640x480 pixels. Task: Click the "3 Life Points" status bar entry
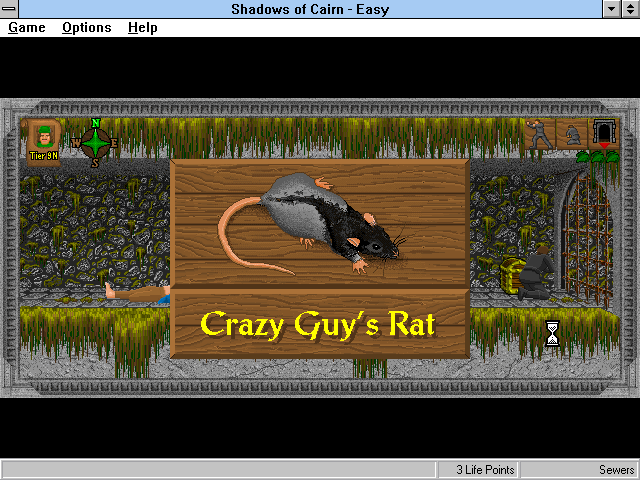478,470
